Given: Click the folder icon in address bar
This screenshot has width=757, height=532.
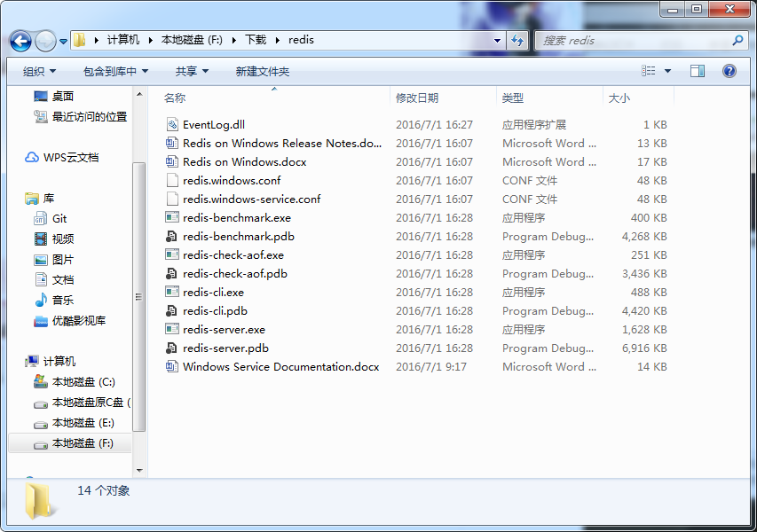Looking at the screenshot, I should [x=80, y=40].
